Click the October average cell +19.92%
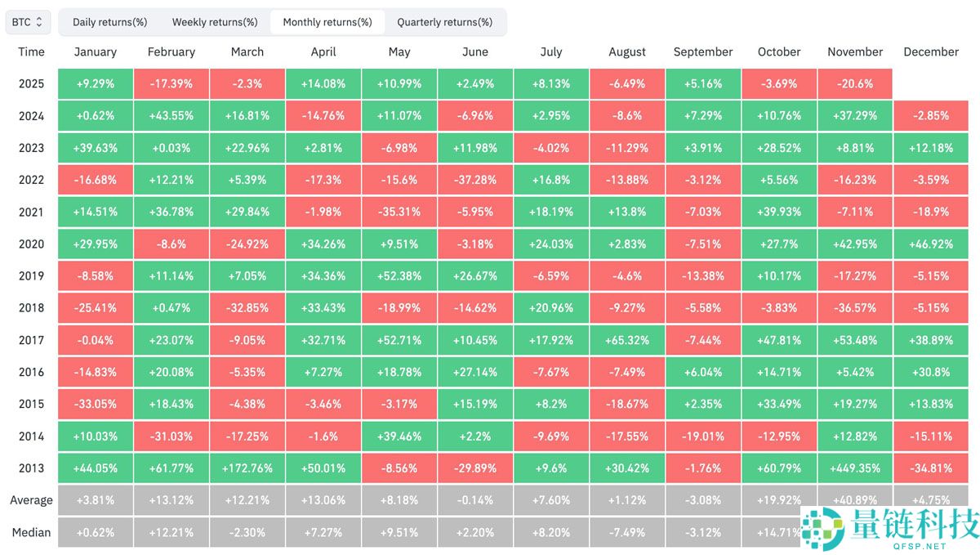Image resolution: width=980 pixels, height=555 pixels. pyautogui.click(x=779, y=500)
